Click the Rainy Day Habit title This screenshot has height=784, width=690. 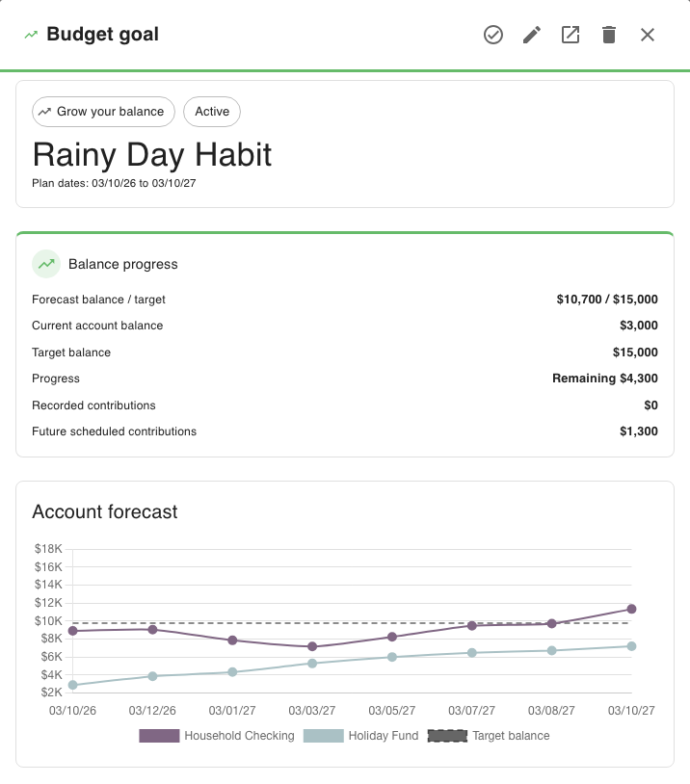tap(151, 154)
